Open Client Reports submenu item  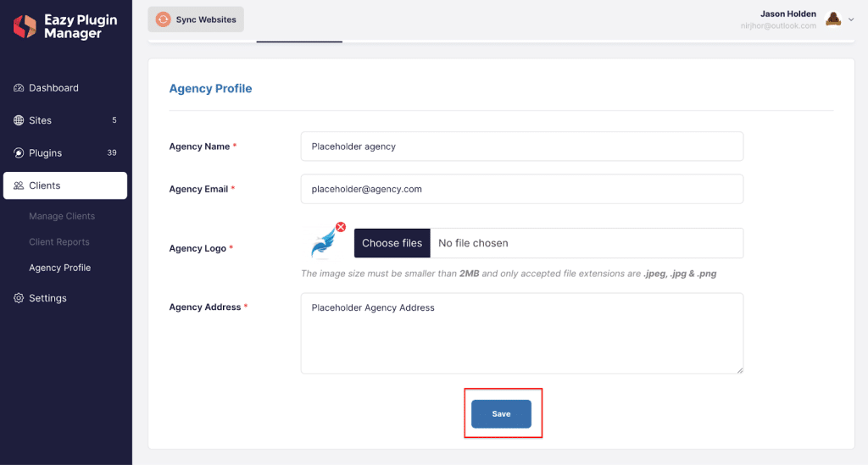point(59,242)
